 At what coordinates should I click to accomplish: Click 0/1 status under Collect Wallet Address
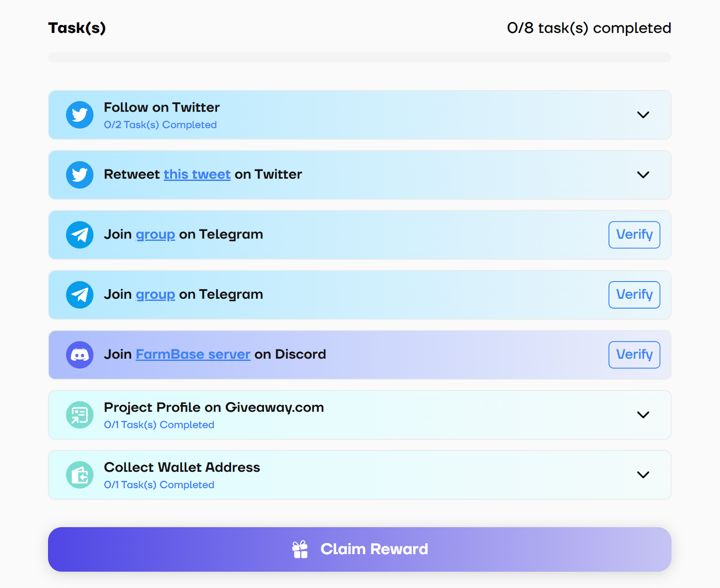[159, 485]
